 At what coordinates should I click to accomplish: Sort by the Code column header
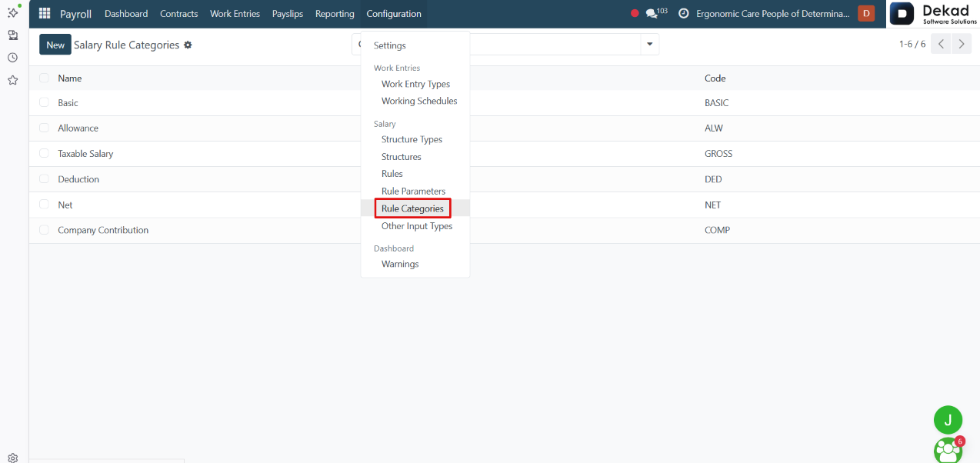715,78
